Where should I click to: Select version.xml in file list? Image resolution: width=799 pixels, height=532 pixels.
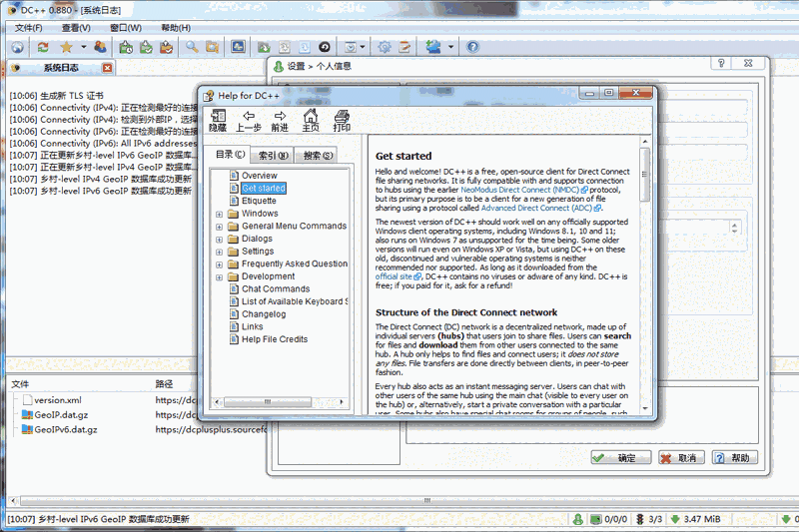58,400
